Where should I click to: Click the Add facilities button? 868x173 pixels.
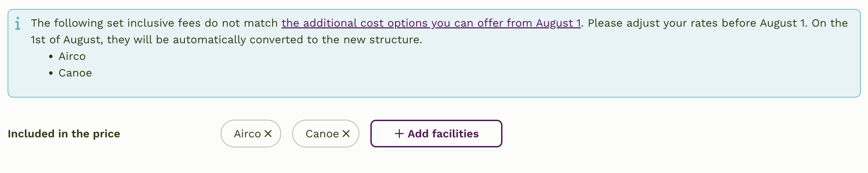point(436,134)
